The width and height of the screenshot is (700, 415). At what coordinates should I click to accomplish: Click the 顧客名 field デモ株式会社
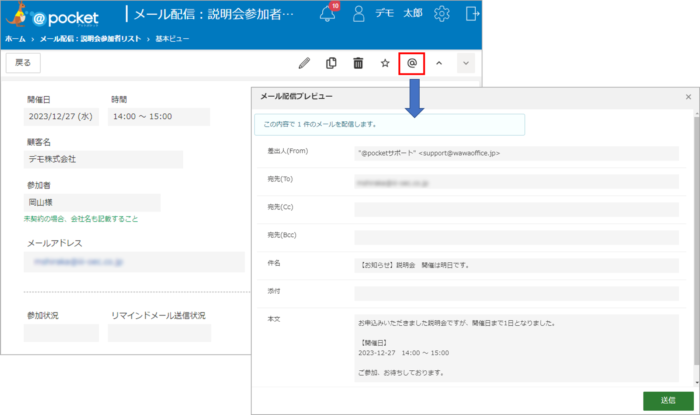[x=103, y=159]
